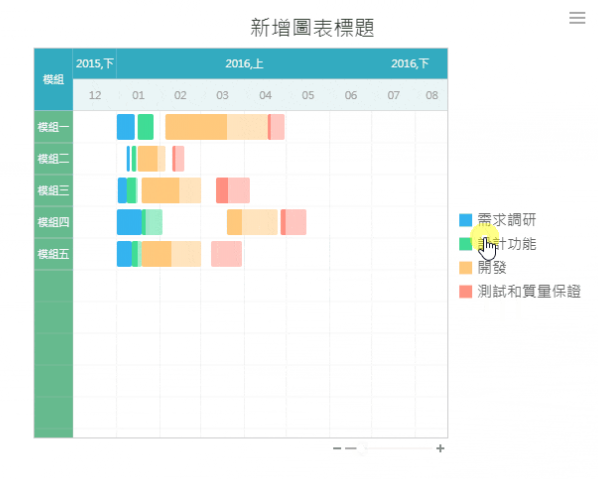Image resolution: width=598 pixels, height=479 pixels.
Task: Click 模組一 blue requirement bar
Action: 126,127
